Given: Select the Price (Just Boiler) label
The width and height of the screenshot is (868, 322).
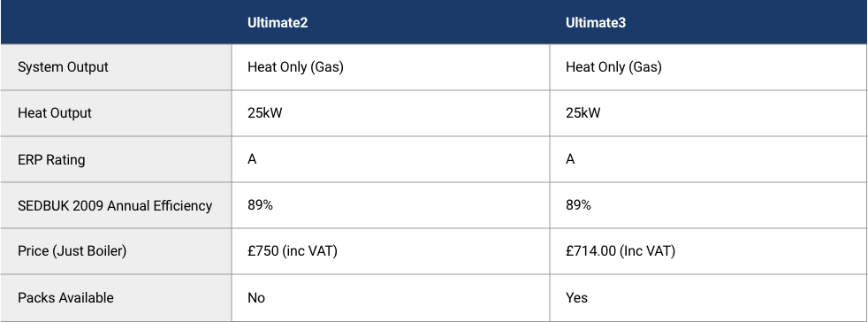Looking at the screenshot, I should click(x=72, y=251).
